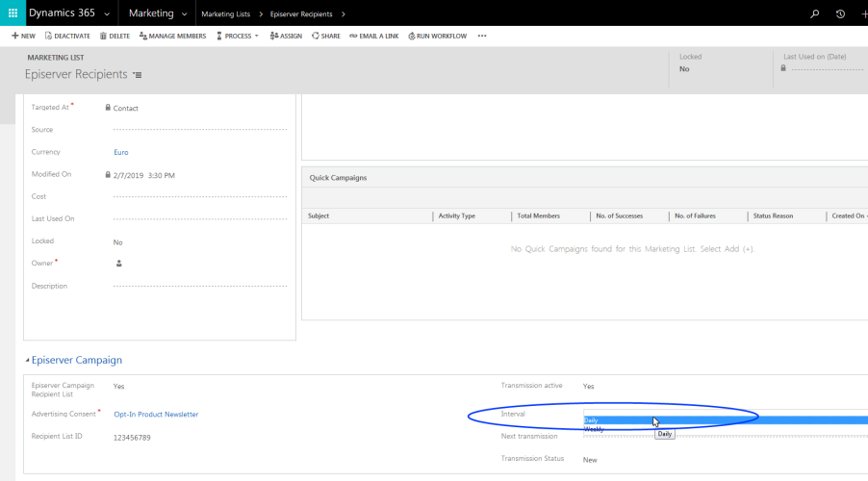
Task: Open recent items history icon
Action: [x=840, y=13]
